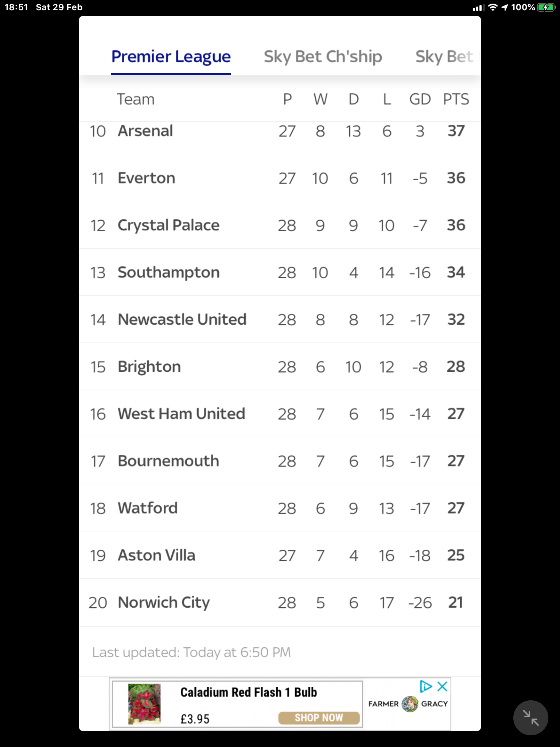
Task: Tap the Watford team name
Action: [148, 508]
